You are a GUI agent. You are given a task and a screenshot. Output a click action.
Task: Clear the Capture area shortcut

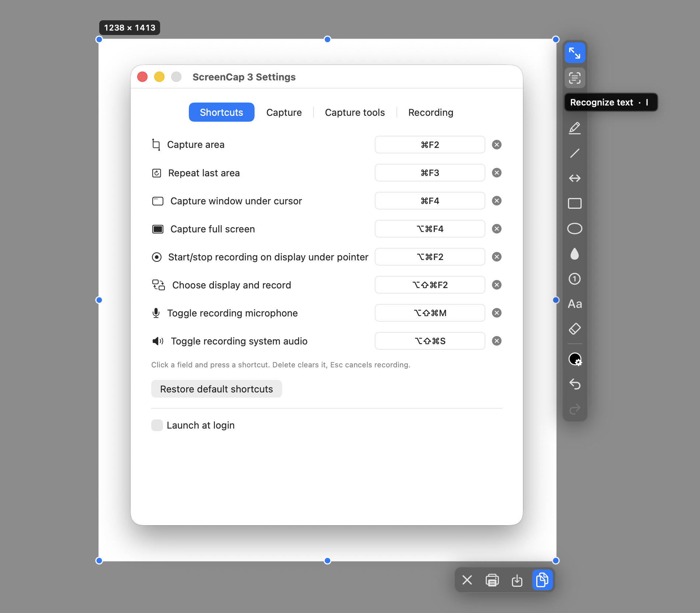click(x=497, y=145)
